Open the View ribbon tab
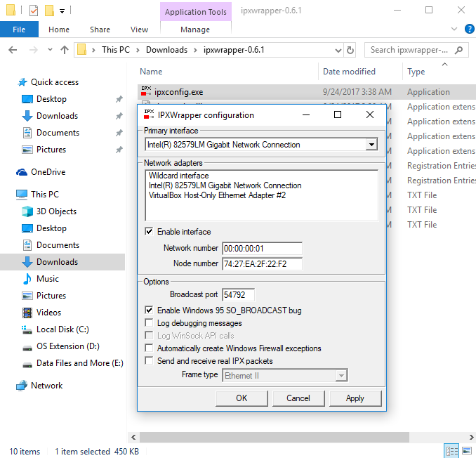Viewport: 476px width, 458px height. pos(139,30)
